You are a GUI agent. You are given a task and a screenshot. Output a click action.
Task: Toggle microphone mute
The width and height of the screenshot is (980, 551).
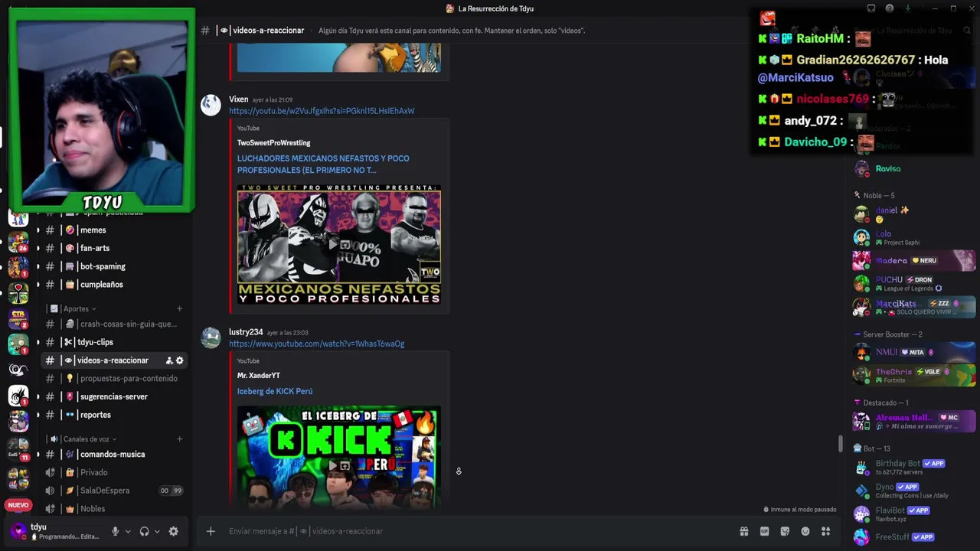click(x=115, y=531)
